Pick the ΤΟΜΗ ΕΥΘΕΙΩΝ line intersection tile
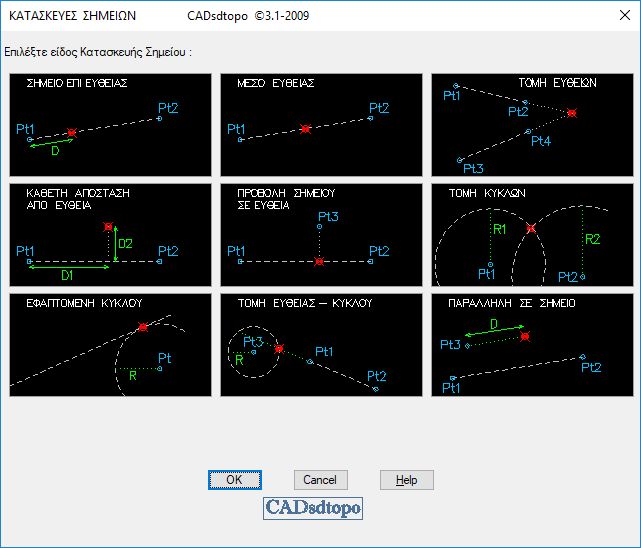This screenshot has height=548, width=641. [x=532, y=125]
